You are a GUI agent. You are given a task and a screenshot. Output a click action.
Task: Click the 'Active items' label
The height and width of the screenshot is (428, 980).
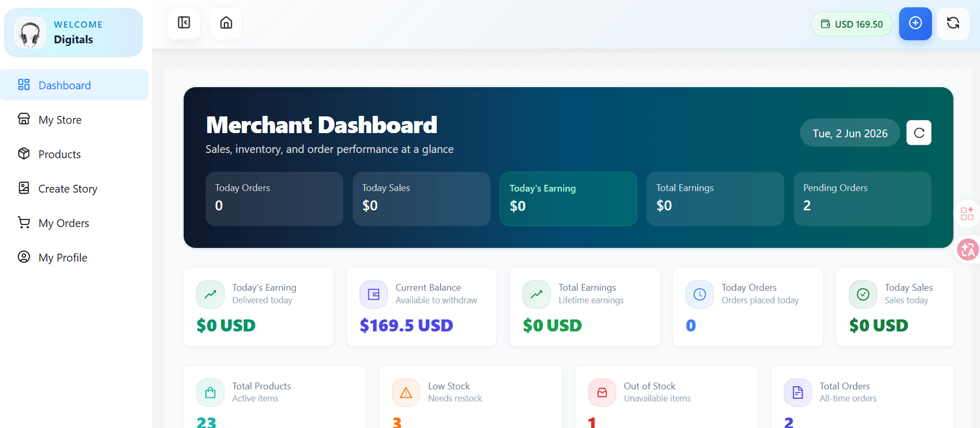tap(255, 398)
